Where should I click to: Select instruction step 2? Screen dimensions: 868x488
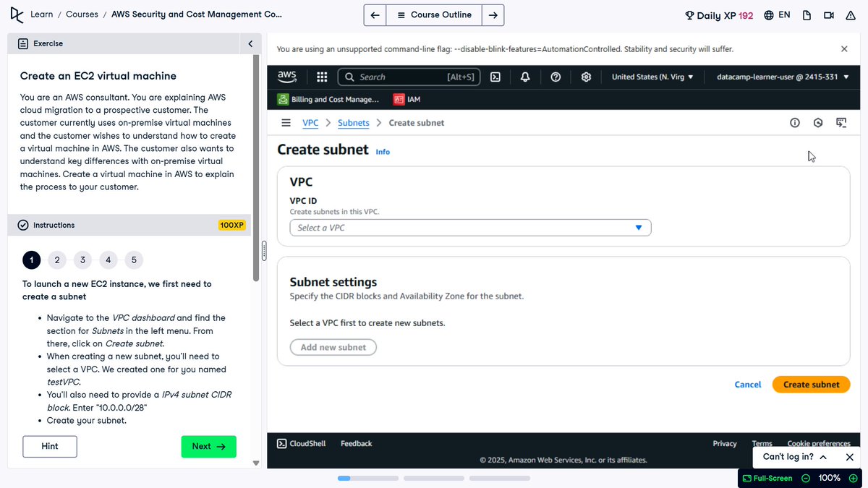point(56,260)
